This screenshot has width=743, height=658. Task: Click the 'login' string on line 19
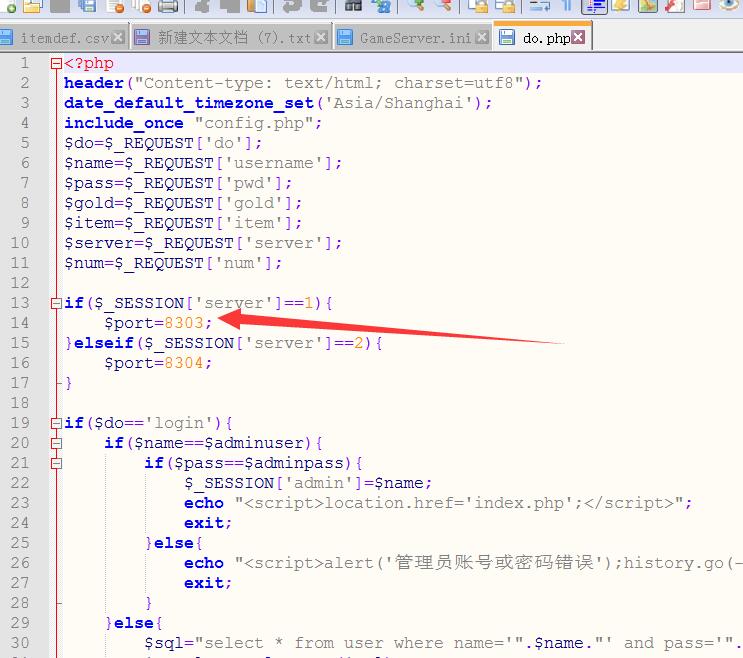point(179,423)
